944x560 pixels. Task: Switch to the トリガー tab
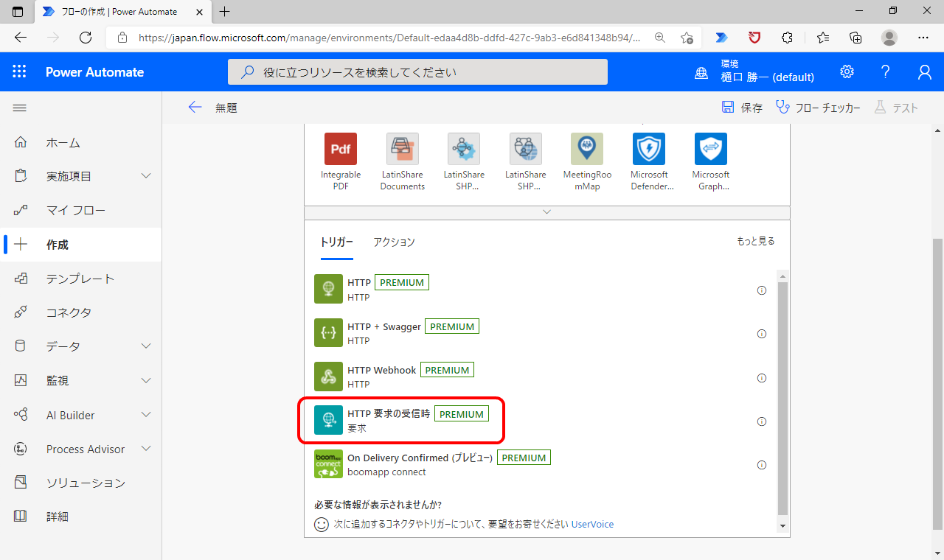click(336, 242)
